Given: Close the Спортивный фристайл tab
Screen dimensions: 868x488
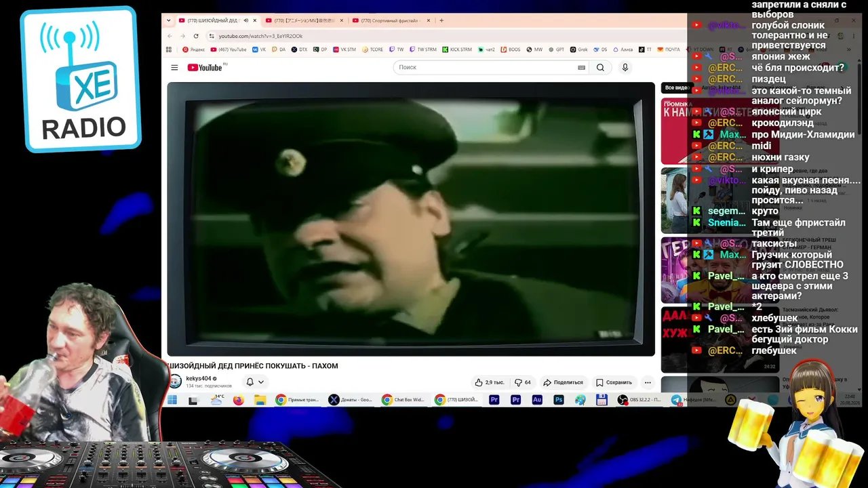Looking at the screenshot, I should point(429,20).
